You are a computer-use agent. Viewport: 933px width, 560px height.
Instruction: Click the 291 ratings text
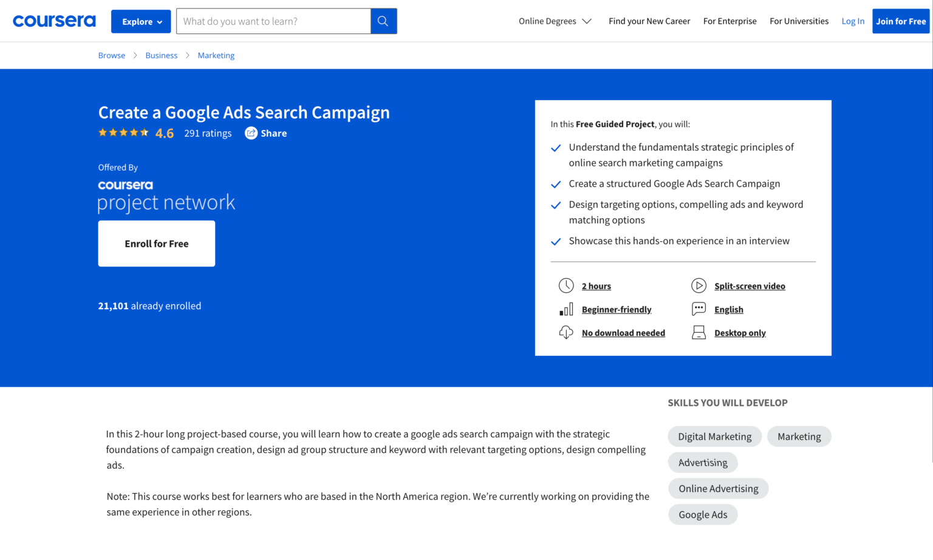(208, 133)
